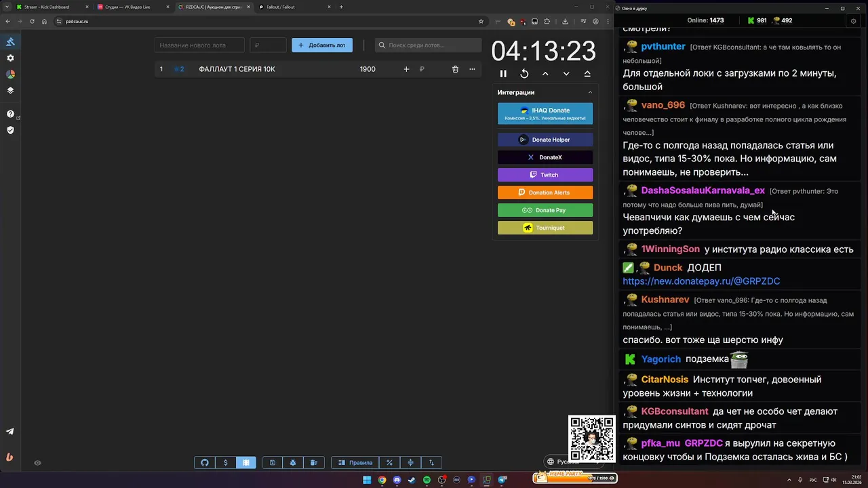Click username CitarNosis in chat window
This screenshot has height=488, width=868.
[665, 380]
